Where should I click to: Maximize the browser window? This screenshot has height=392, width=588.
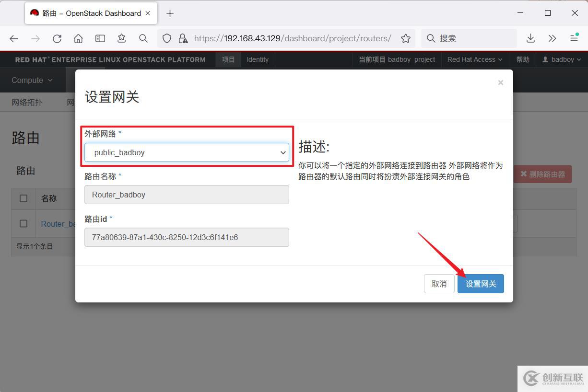[548, 13]
